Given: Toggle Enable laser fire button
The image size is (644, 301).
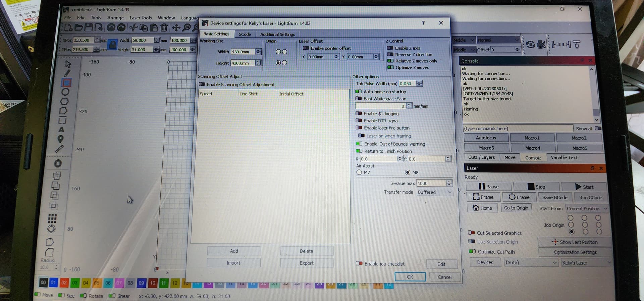Looking at the screenshot, I should point(359,128).
